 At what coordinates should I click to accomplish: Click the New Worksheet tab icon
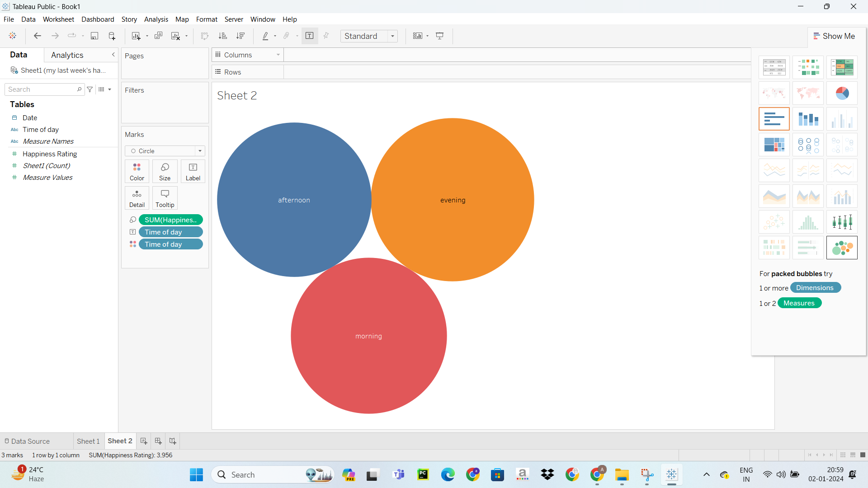point(144,441)
